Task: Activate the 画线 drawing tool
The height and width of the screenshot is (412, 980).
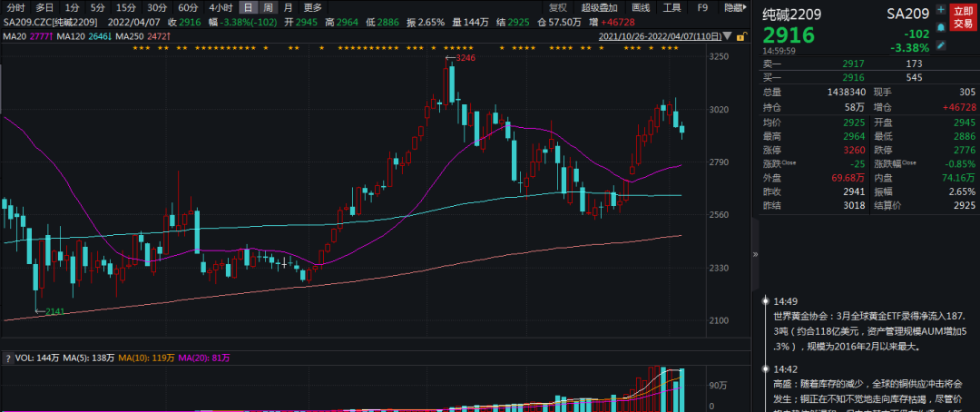Action: pyautogui.click(x=640, y=7)
